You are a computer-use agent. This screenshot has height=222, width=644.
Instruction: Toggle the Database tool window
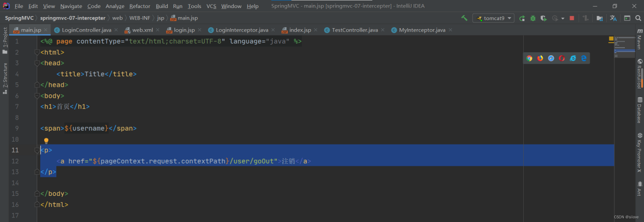[639, 110]
